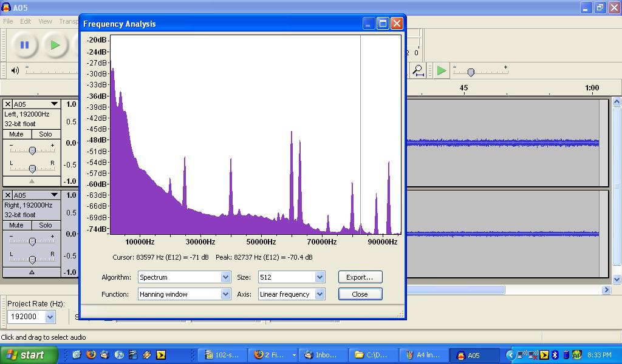Open the Algorithm dropdown showing Spectrum
This screenshot has height=364, width=622.
(184, 277)
